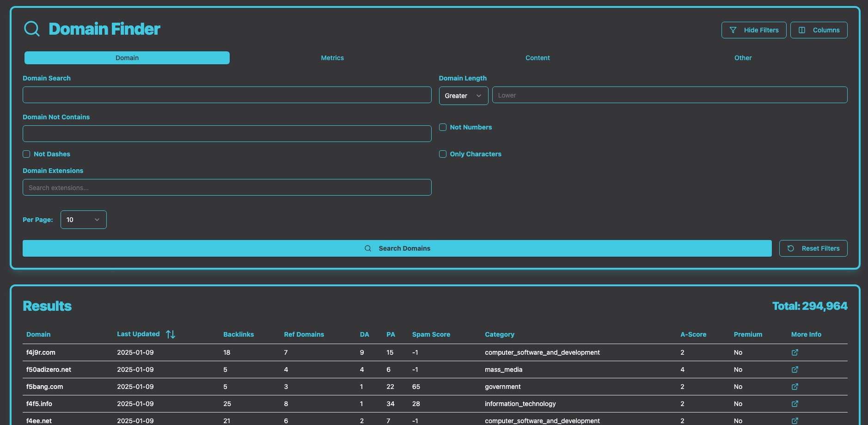Screen dimensions: 868x425
Task: Open the Columns chooser button
Action: tap(819, 30)
